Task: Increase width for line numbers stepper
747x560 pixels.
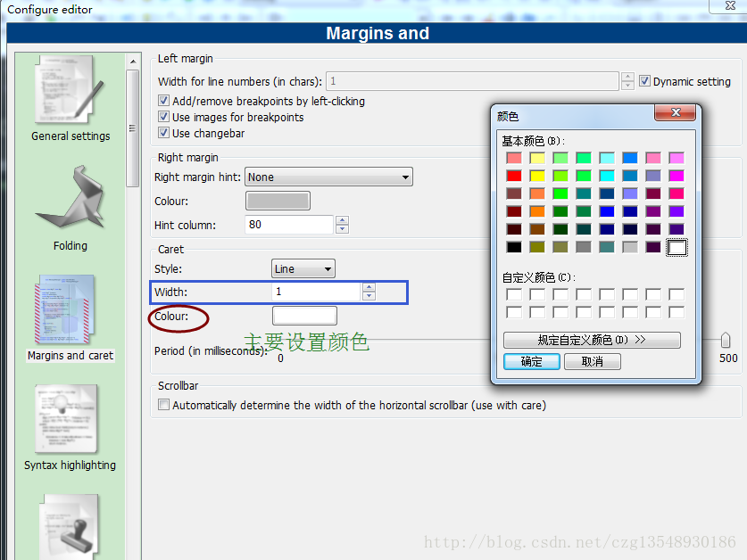Action: 628,77
